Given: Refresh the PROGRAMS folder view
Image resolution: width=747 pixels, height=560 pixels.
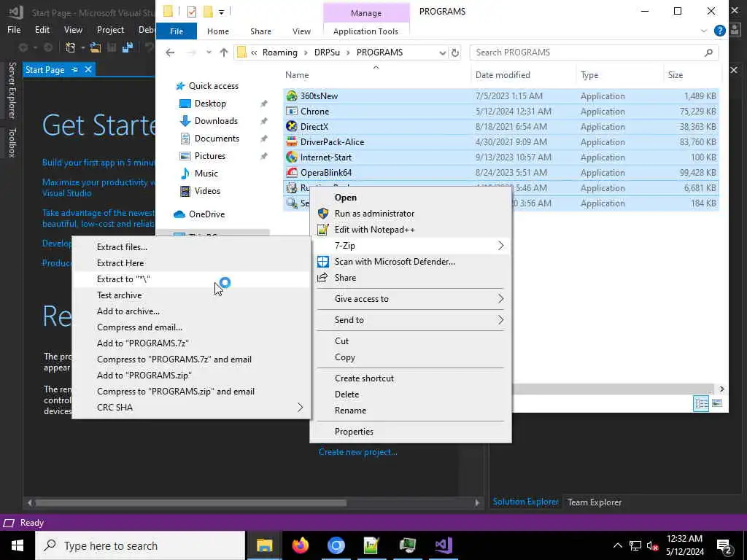Looking at the screenshot, I should (455, 52).
